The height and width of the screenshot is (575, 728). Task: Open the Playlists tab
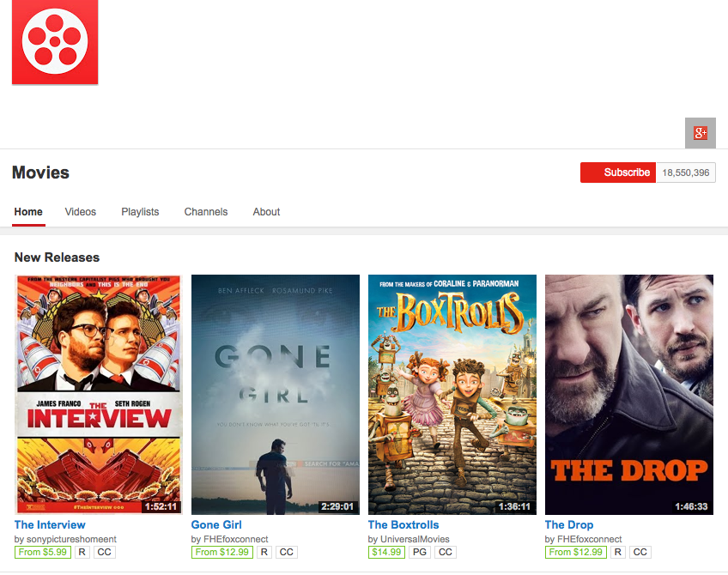pos(140,212)
